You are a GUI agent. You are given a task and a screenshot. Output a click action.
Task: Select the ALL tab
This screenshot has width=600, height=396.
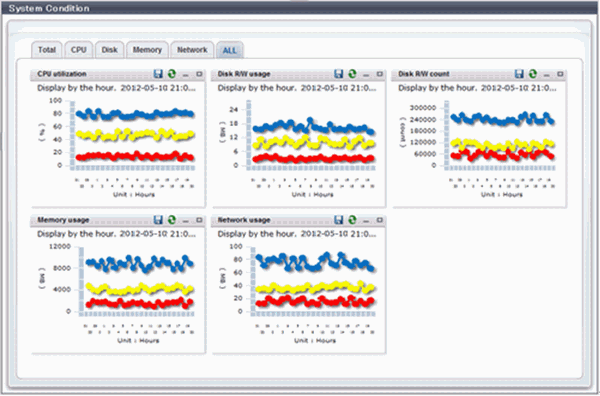click(x=230, y=50)
